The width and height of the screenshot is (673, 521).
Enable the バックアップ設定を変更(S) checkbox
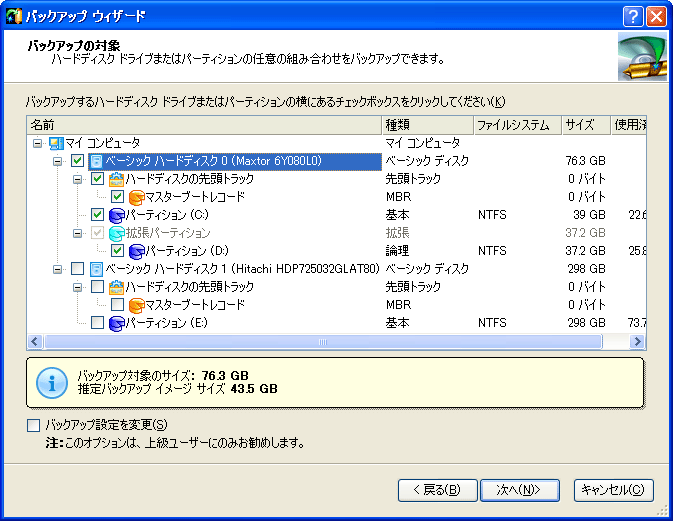click(x=33, y=425)
